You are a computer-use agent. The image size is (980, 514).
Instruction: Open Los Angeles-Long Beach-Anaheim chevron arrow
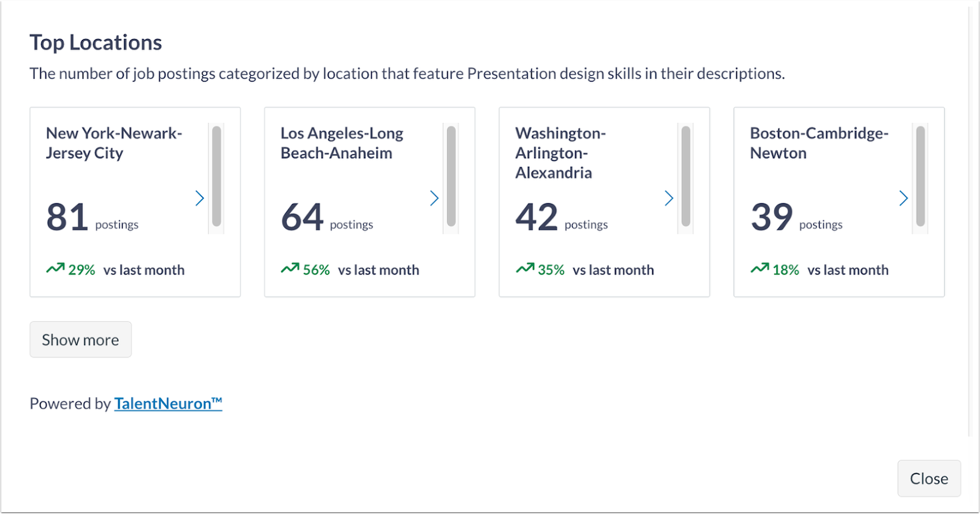tap(434, 198)
